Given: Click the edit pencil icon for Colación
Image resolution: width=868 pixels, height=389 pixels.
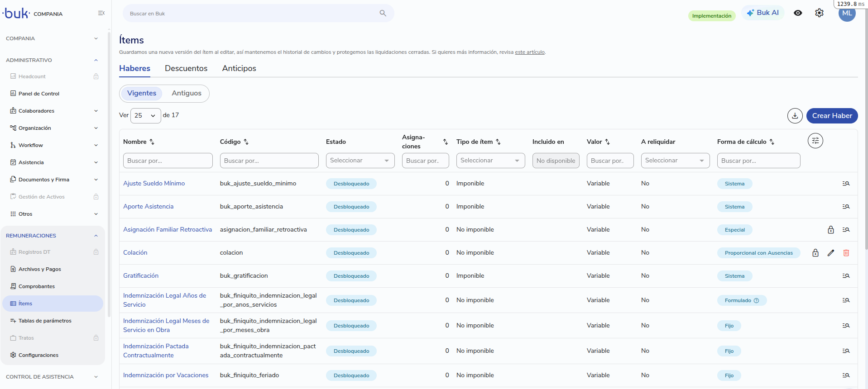Looking at the screenshot, I should pyautogui.click(x=830, y=253).
